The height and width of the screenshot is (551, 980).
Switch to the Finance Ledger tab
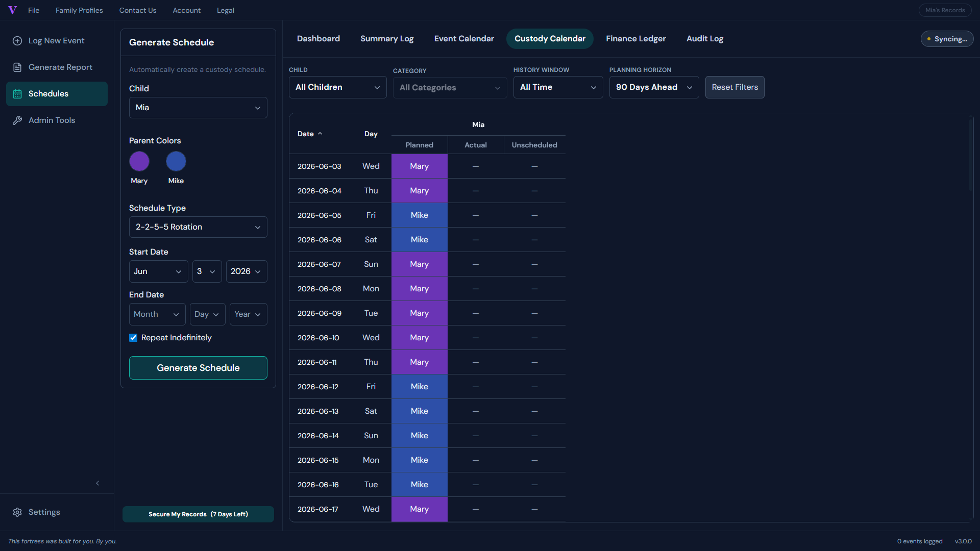(635, 39)
